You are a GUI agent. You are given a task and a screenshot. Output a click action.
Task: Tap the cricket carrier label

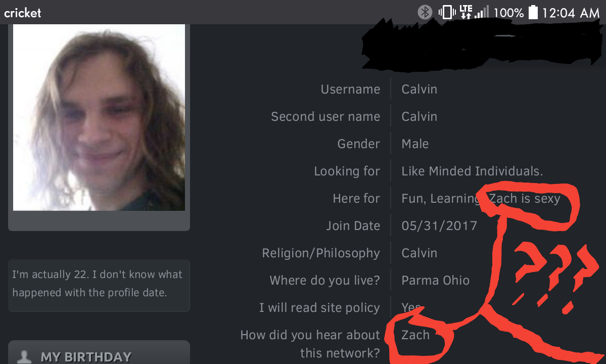tap(22, 13)
